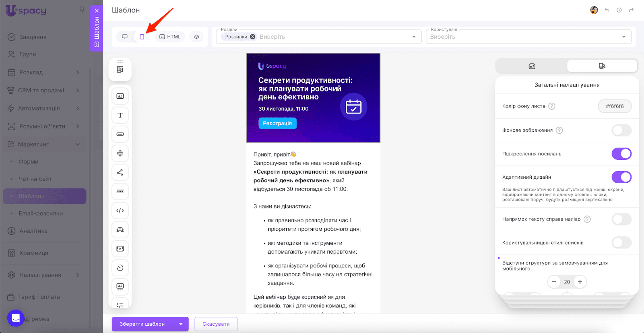Image resolution: width=644 pixels, height=333 pixels.
Task: Open Email-розсилки section
Action: tap(44, 213)
